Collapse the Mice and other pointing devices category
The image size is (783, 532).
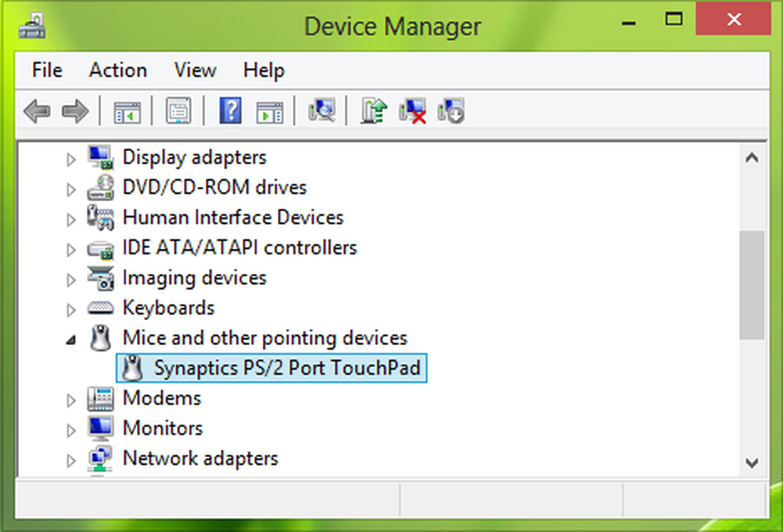pos(70,338)
